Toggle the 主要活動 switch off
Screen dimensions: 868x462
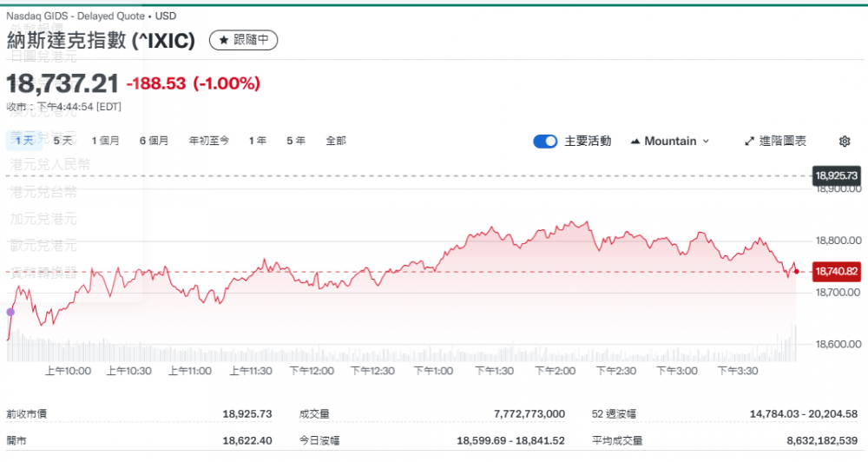pyautogui.click(x=545, y=142)
